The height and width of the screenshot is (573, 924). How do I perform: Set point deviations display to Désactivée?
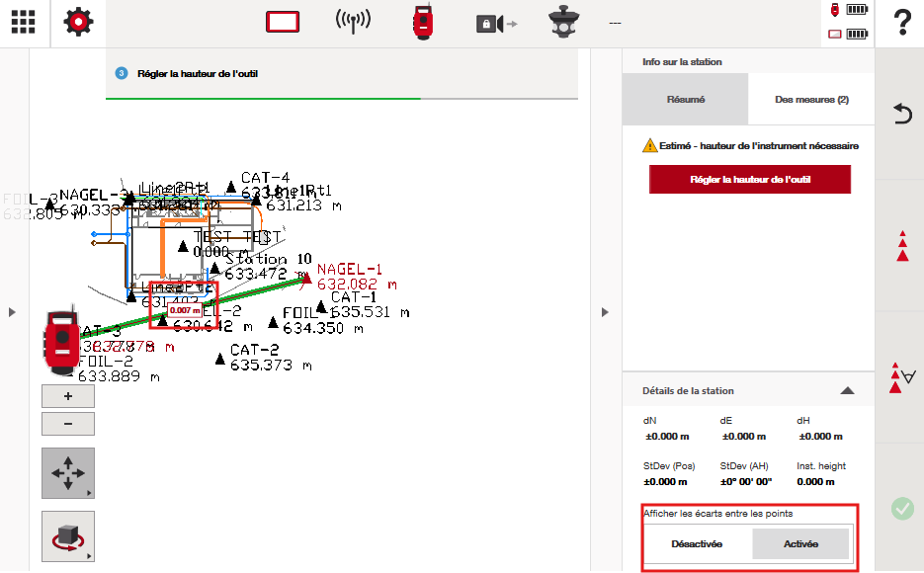click(697, 544)
